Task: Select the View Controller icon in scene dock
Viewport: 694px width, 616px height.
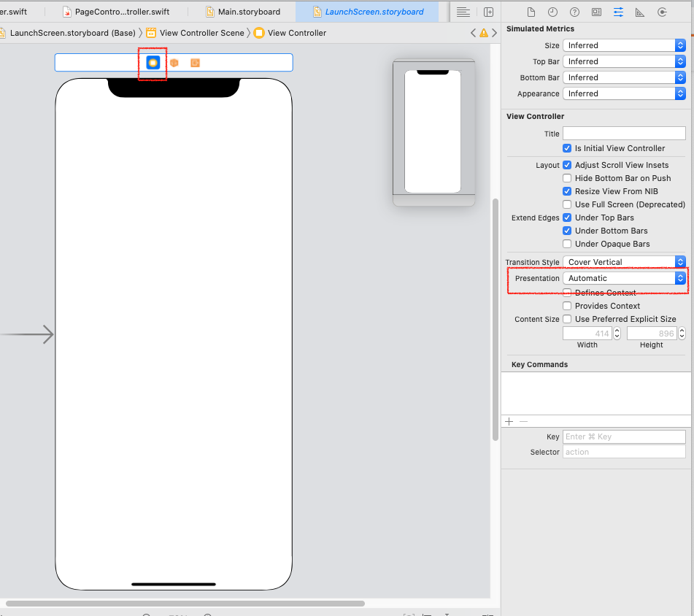Action: [x=153, y=63]
